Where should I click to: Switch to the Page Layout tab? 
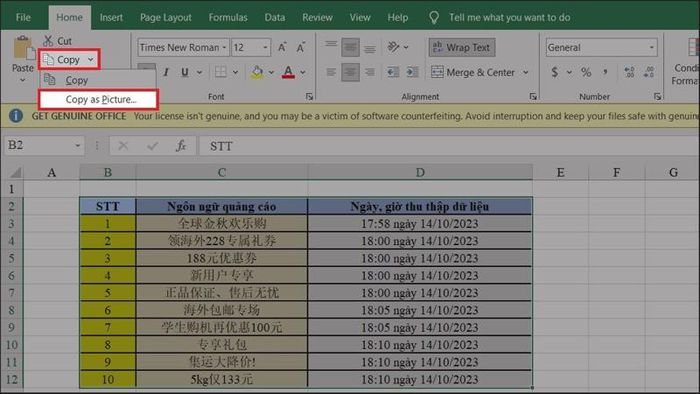click(166, 17)
